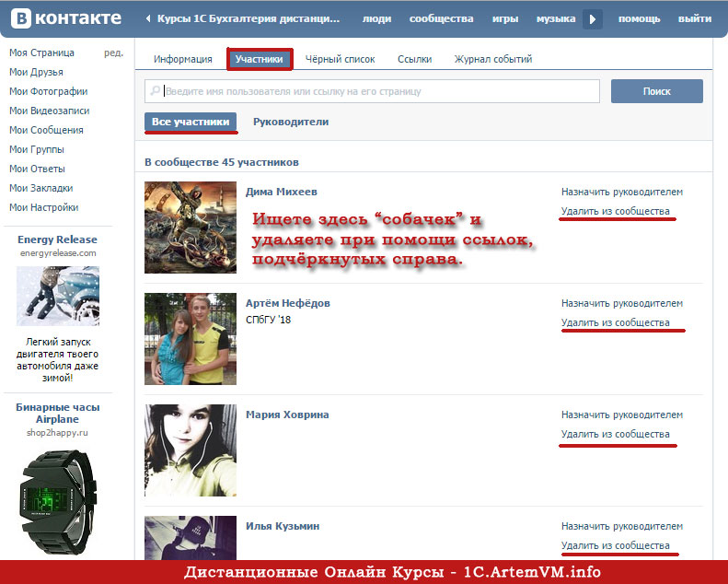Click the Поиск button

click(x=656, y=91)
